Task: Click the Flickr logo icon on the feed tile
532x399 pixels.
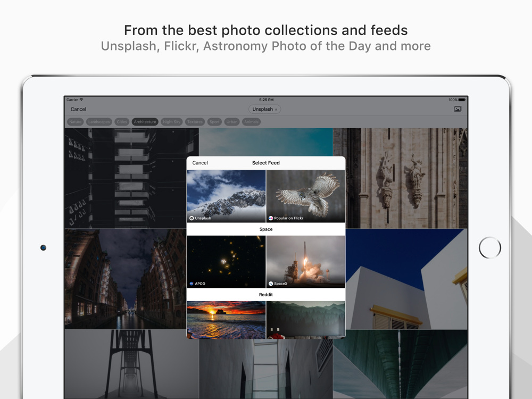Action: [271, 218]
